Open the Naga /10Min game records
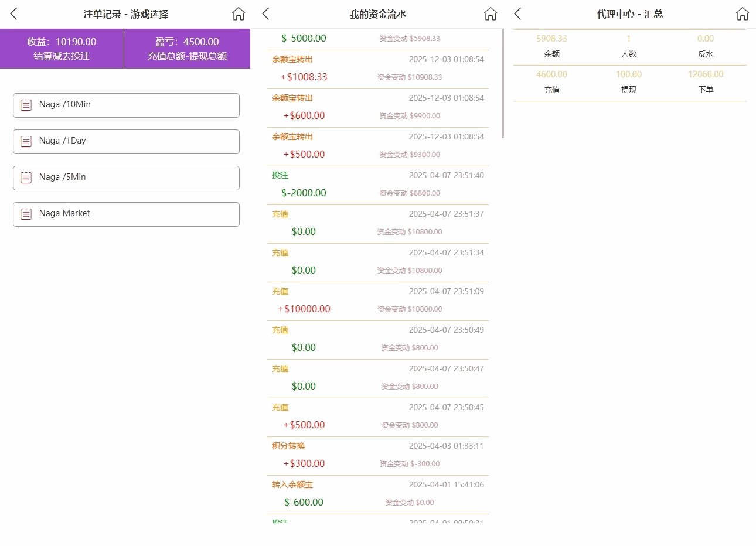Viewport: 756px width, 546px height. (126, 105)
